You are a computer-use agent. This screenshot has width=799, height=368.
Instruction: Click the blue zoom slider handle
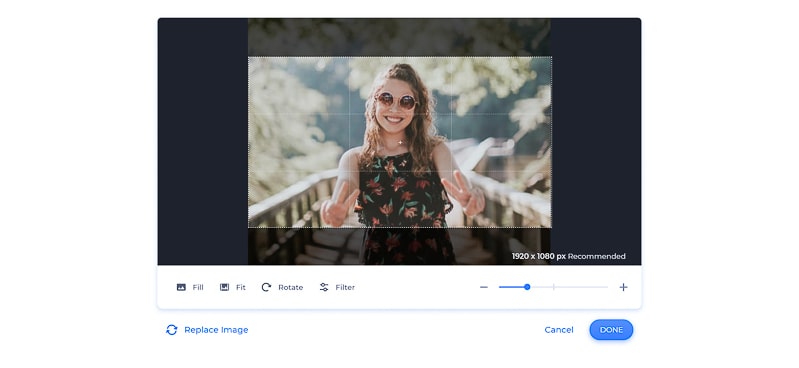(527, 287)
